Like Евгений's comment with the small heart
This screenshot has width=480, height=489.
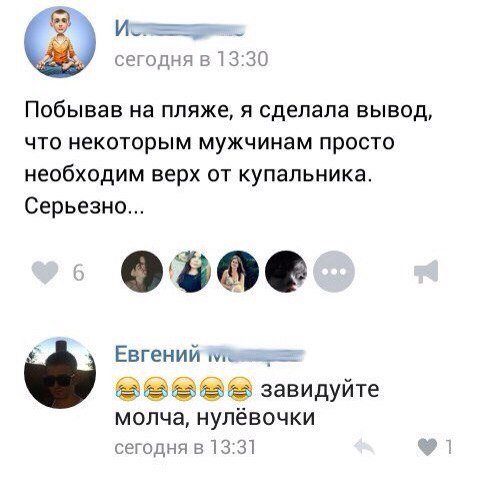[428, 447]
